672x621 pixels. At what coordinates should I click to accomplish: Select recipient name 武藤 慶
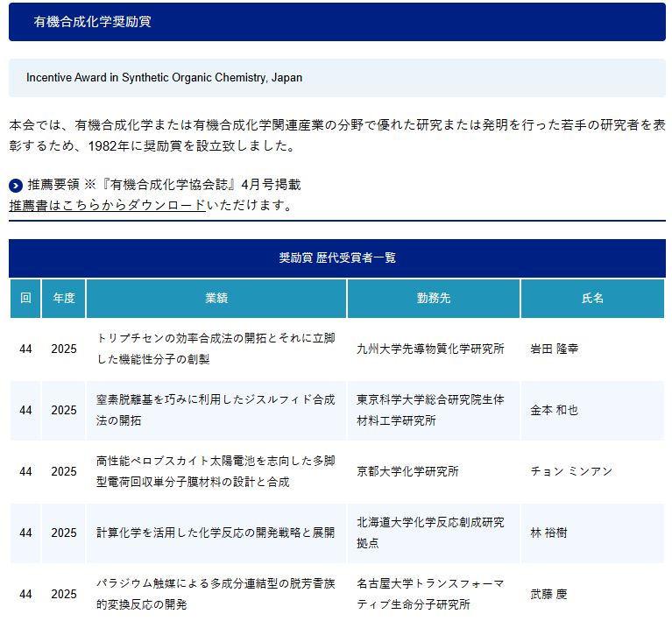548,594
